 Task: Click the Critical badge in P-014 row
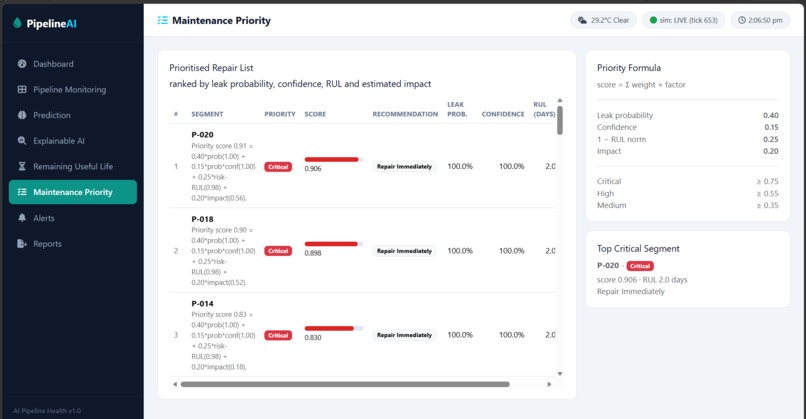pos(278,335)
